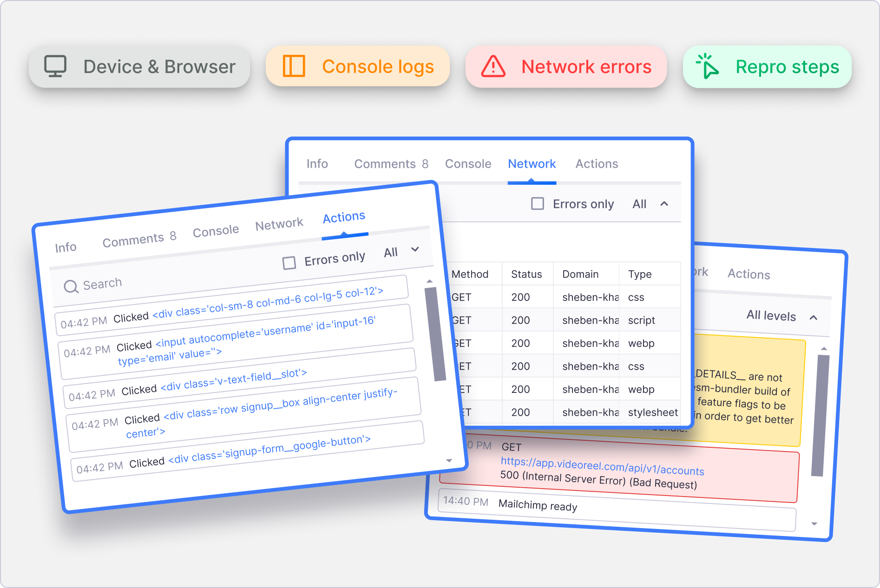880x588 pixels.
Task: Click the Network errors badge button
Action: point(566,66)
